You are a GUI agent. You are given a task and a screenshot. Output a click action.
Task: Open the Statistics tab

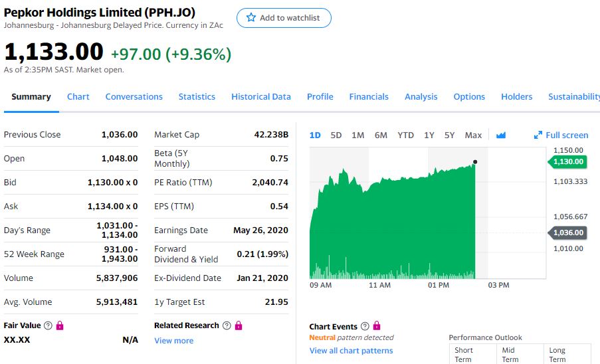197,96
